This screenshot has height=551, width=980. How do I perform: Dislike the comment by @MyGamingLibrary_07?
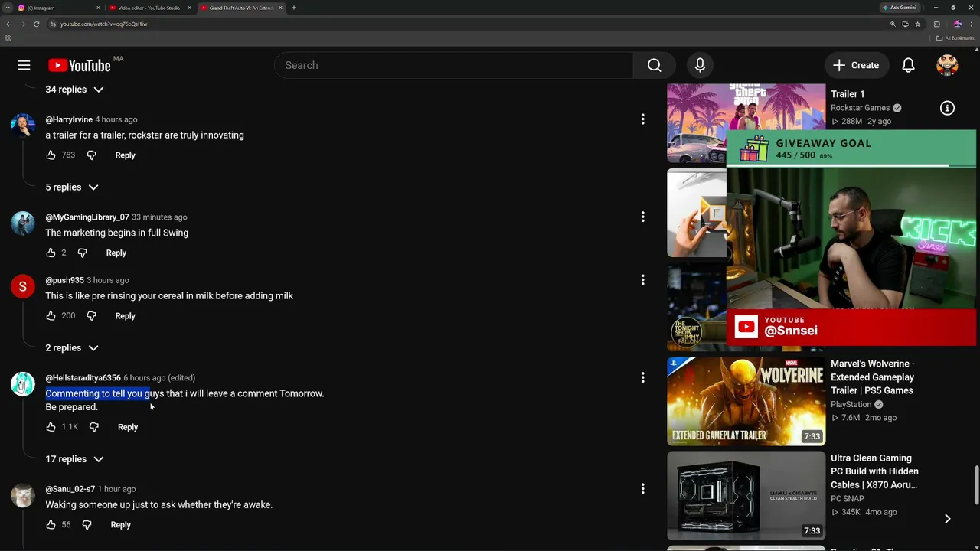(82, 253)
